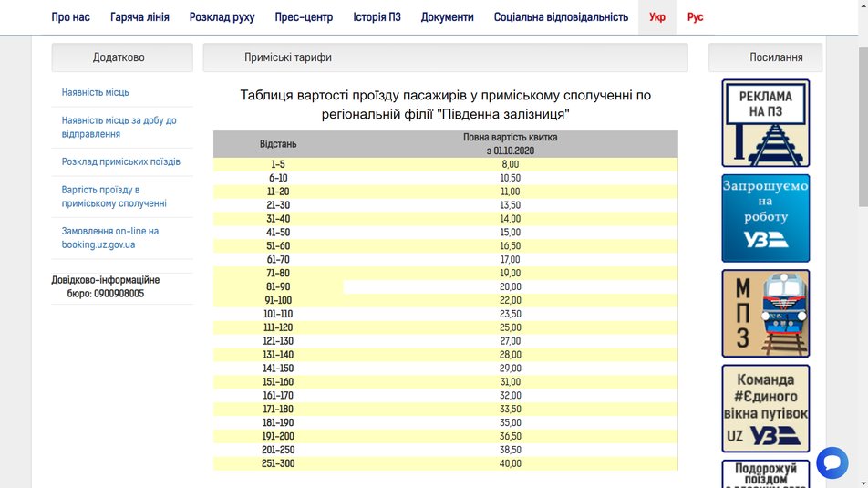Click the МПЗ train banner image
Viewport: 868px width, 488px height.
(765, 313)
